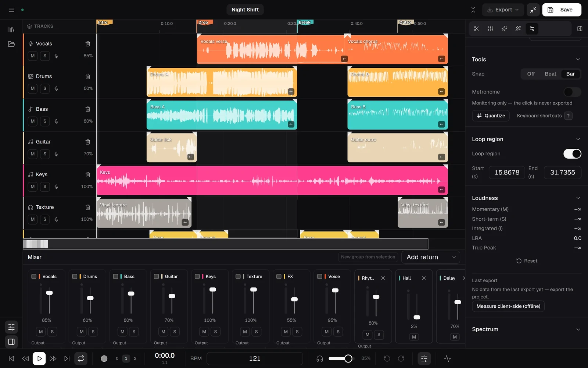The width and height of the screenshot is (588, 368).
Task: Open the waveform analyzer icon in the transport
Action: [x=447, y=358]
